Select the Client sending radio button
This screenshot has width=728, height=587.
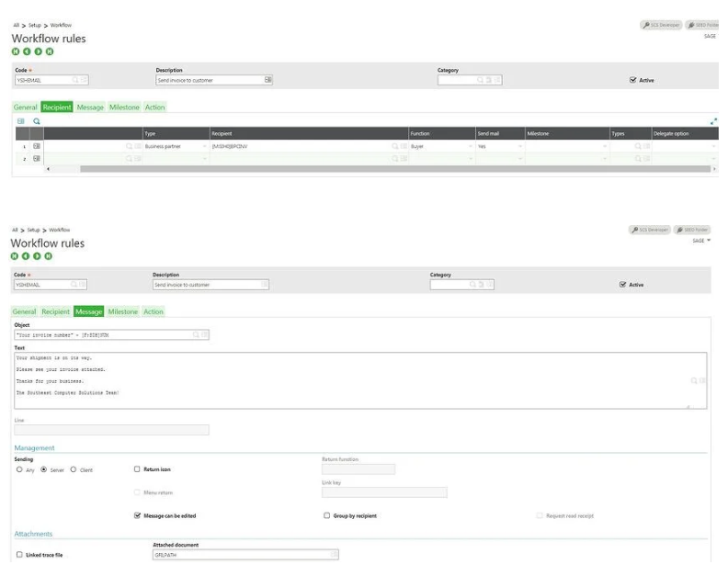point(74,469)
